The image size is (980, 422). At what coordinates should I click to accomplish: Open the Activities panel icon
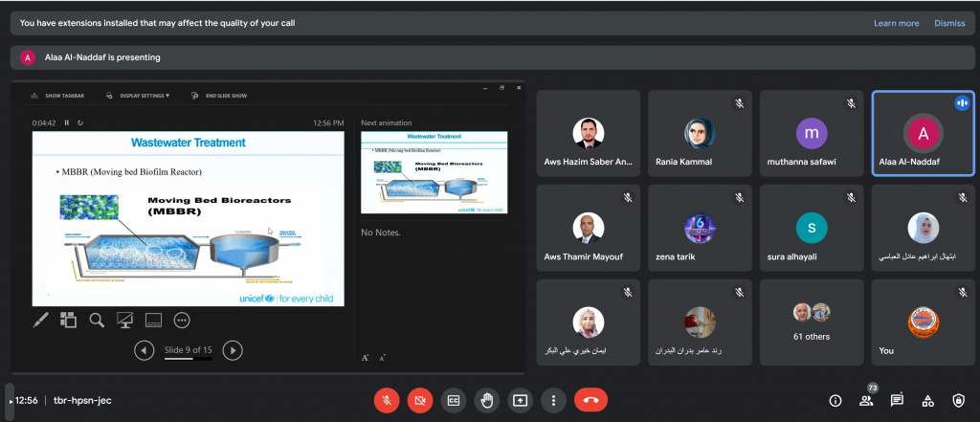(x=927, y=400)
